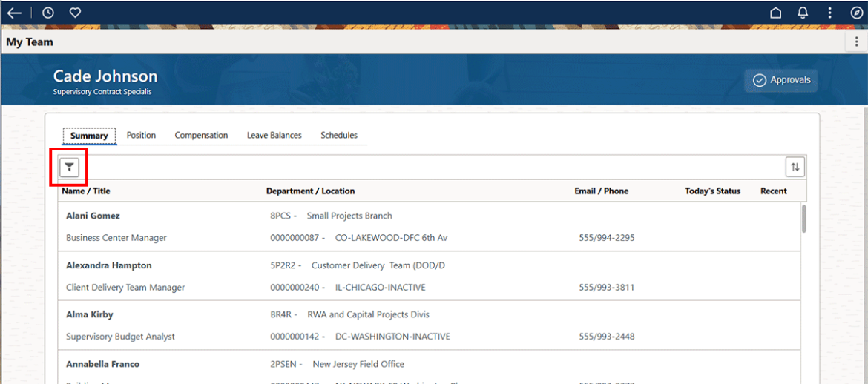The width and height of the screenshot is (868, 384).
Task: Open notifications bell icon
Action: [x=803, y=13]
